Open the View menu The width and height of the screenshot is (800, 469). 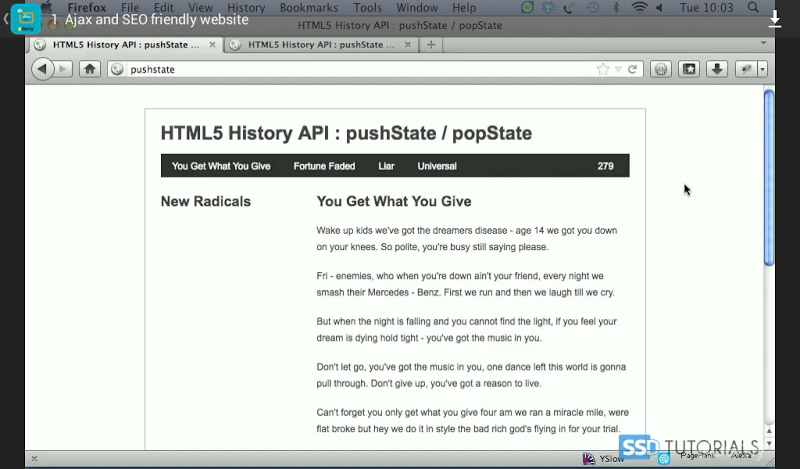201,8
